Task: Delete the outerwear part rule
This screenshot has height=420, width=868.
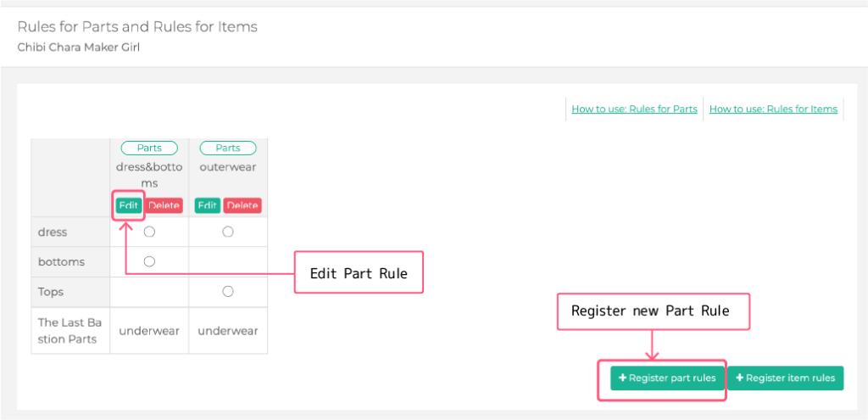Action: coord(242,205)
